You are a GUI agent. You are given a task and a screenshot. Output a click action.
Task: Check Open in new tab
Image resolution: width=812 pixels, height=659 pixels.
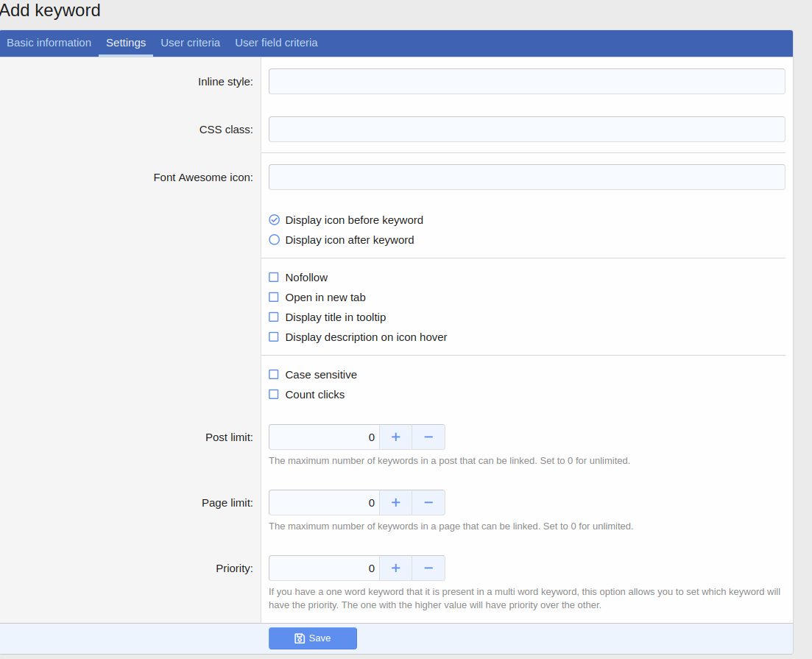pos(274,297)
